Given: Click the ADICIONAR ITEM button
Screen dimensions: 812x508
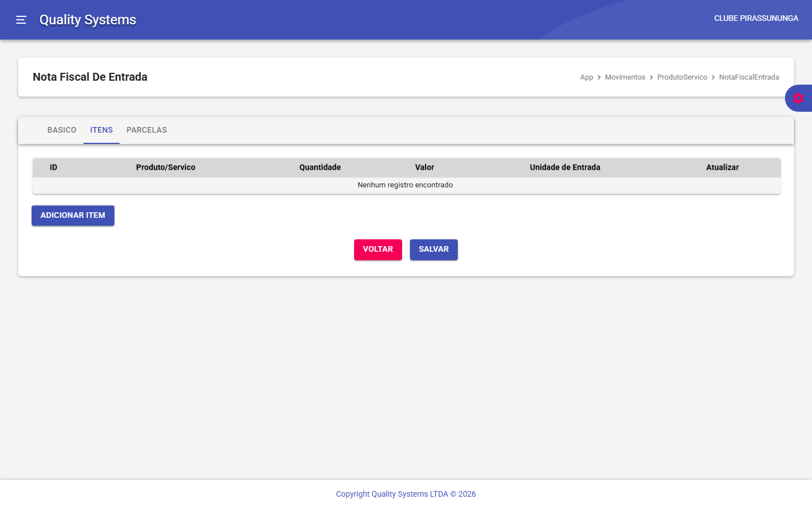Looking at the screenshot, I should tap(73, 216).
